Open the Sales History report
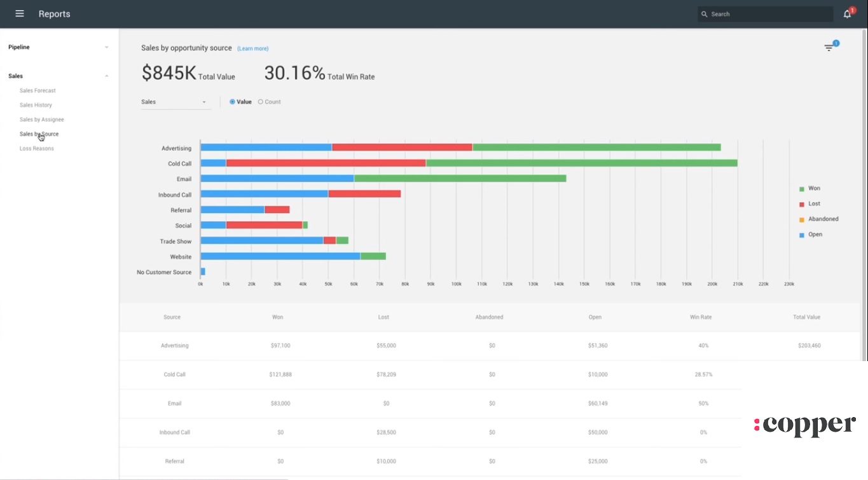 pos(35,104)
